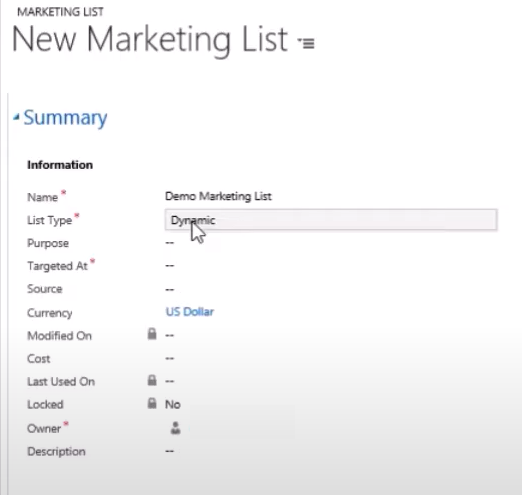Open form selector menu beside New Marketing List

(306, 43)
